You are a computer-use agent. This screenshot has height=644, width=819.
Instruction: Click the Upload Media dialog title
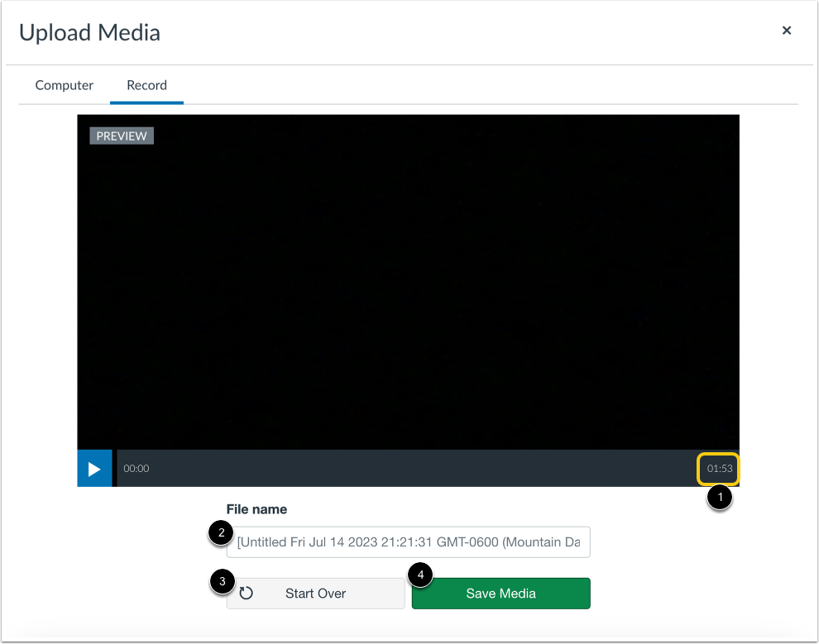pos(89,32)
